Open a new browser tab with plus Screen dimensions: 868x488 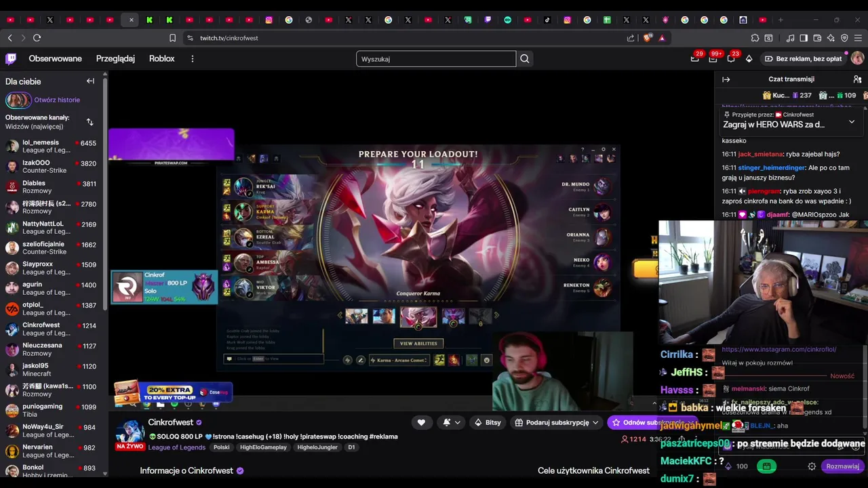click(x=781, y=20)
